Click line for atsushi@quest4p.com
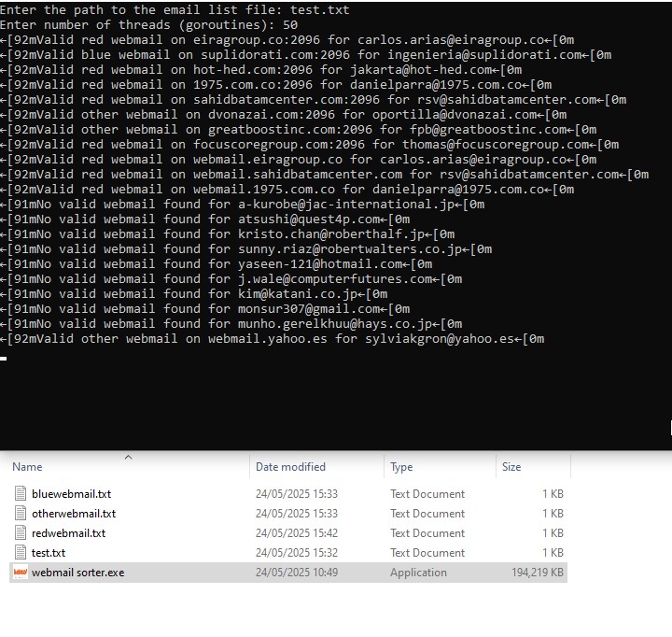This screenshot has width=672, height=637. (204, 219)
